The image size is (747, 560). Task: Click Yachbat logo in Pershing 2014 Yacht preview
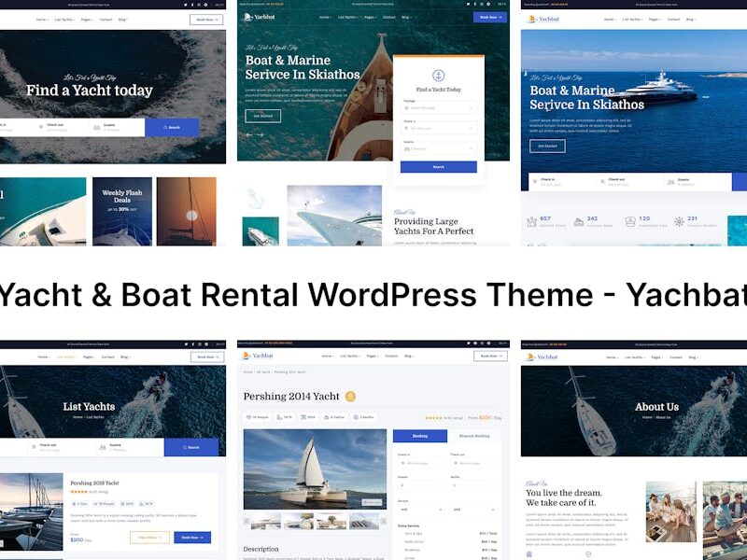coord(258,356)
